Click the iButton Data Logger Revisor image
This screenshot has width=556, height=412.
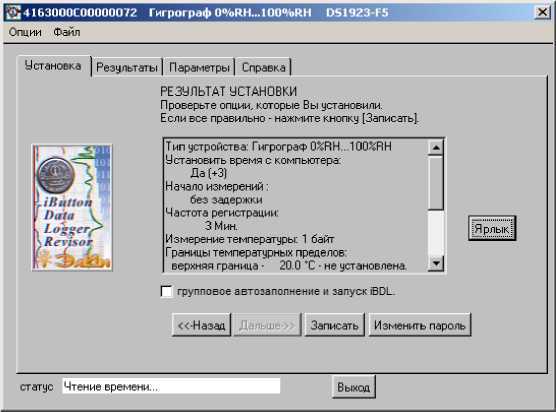[x=72, y=207]
